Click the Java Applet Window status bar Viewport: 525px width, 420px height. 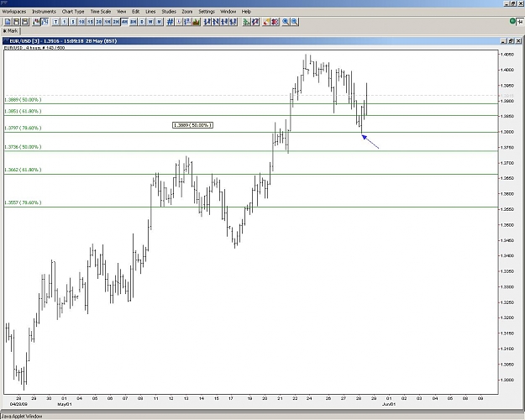click(x=262, y=417)
